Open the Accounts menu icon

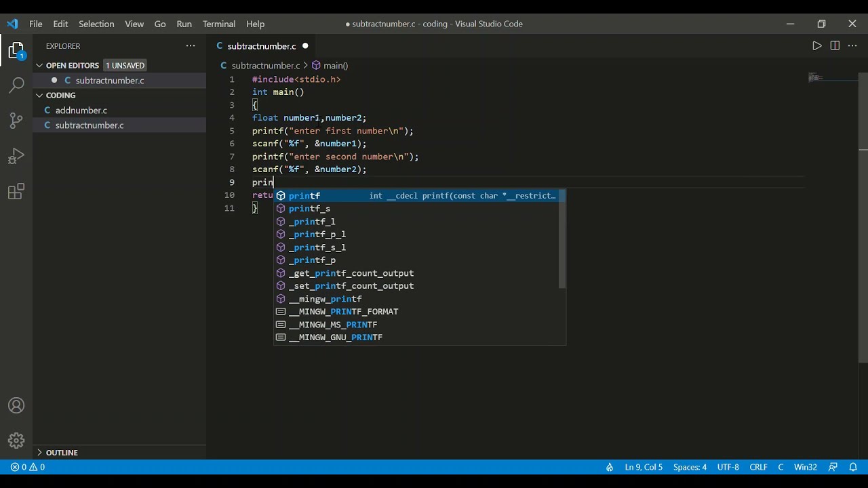pyautogui.click(x=16, y=405)
